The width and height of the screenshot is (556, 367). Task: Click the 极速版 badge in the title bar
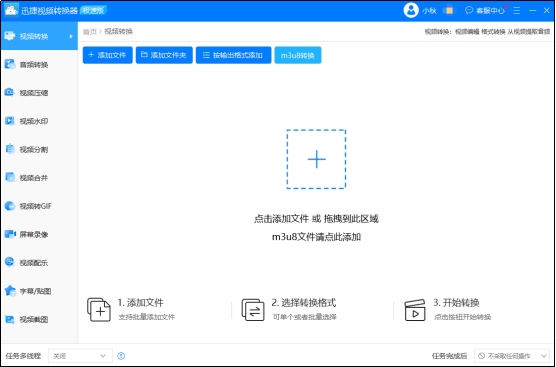[93, 10]
